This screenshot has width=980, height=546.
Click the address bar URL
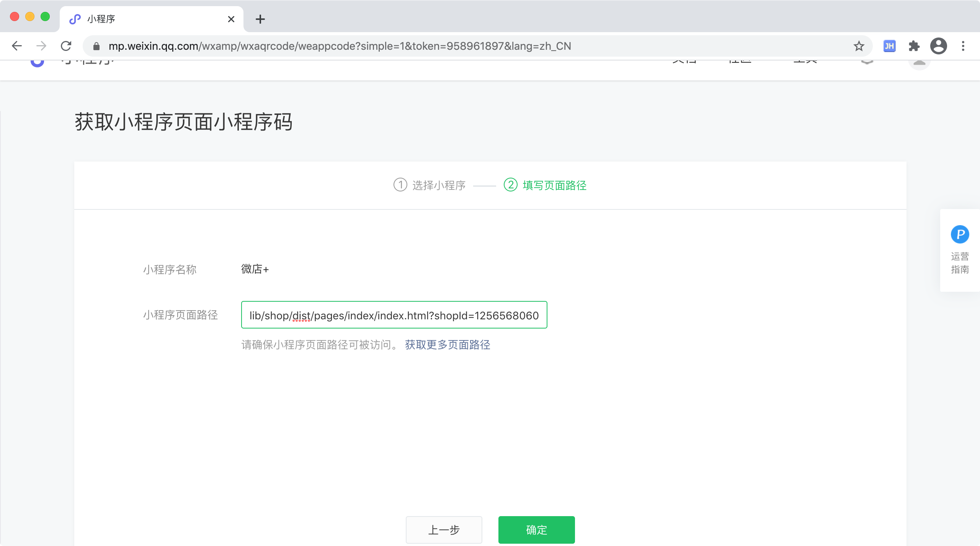[x=340, y=46]
